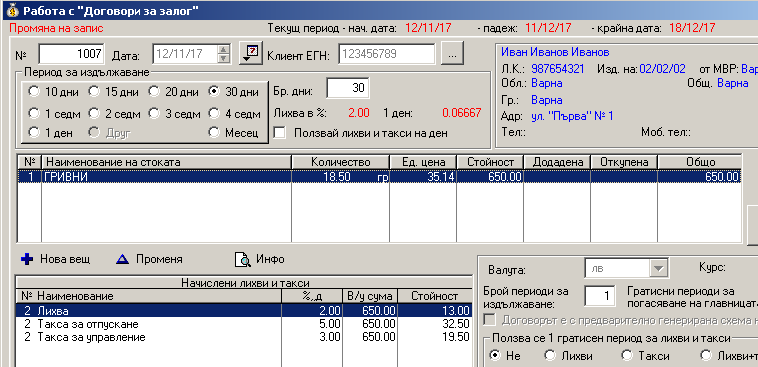Click client name Иван Иванов Иванов
The image size is (758, 367).
pyautogui.click(x=555, y=52)
